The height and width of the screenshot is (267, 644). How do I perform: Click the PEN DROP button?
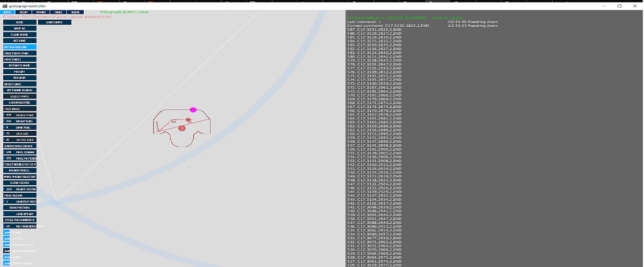pyautogui.click(x=20, y=77)
